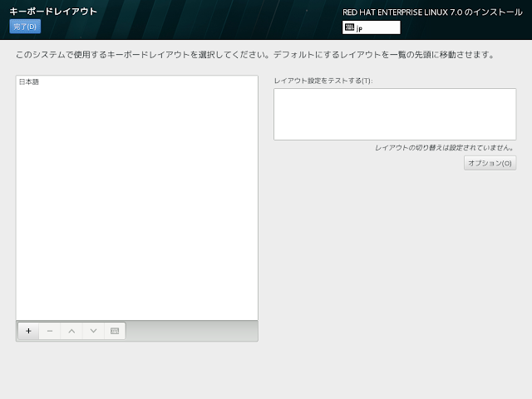The width and height of the screenshot is (532, 399).
Task: Click the keyboard icon next to jp indicator
Action: pos(349,27)
